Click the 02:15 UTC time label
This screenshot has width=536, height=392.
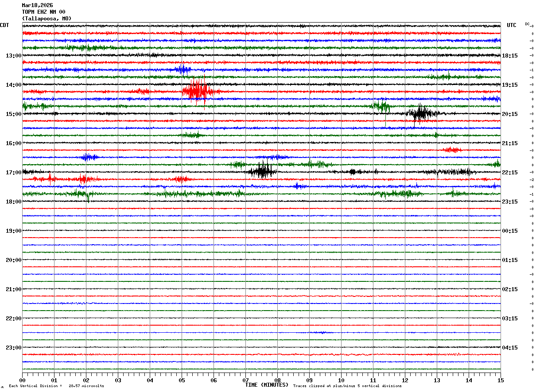point(510,289)
